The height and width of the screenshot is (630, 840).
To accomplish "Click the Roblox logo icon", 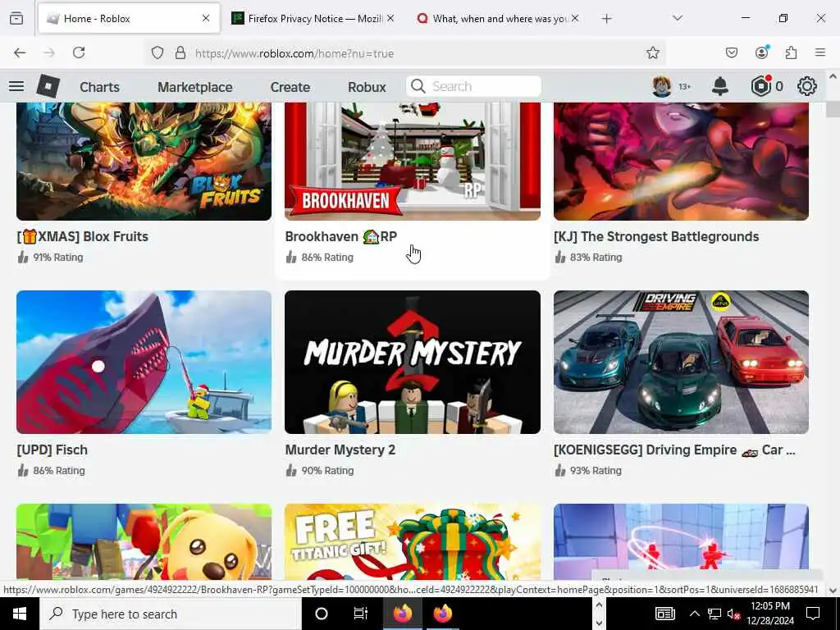I will 48,86.
